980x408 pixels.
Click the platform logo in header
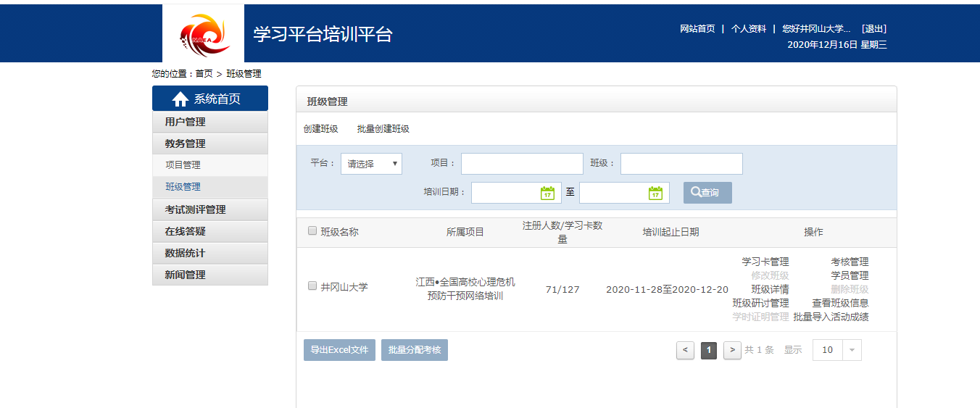coord(204,35)
